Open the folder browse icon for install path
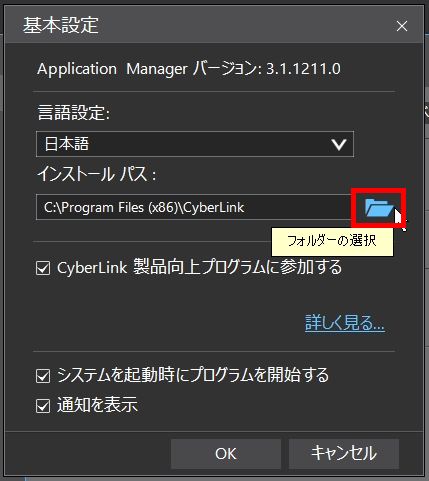Screen dimensions: 429x481 pyautogui.click(x=378, y=208)
